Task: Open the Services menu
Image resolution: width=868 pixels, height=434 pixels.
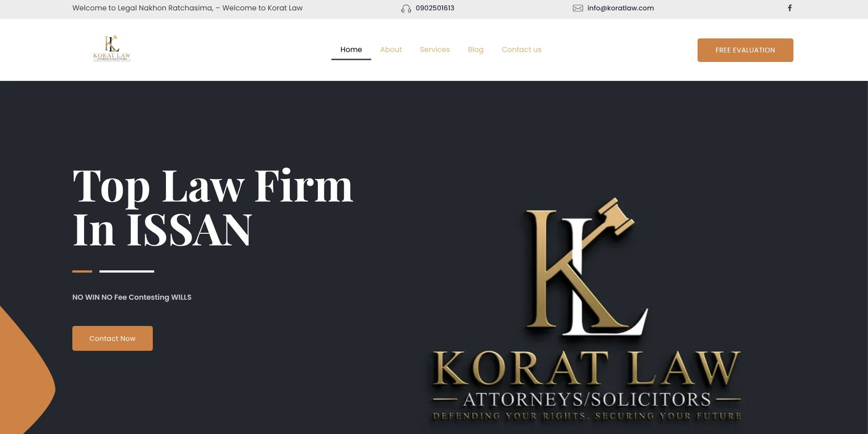Action: 435,49
